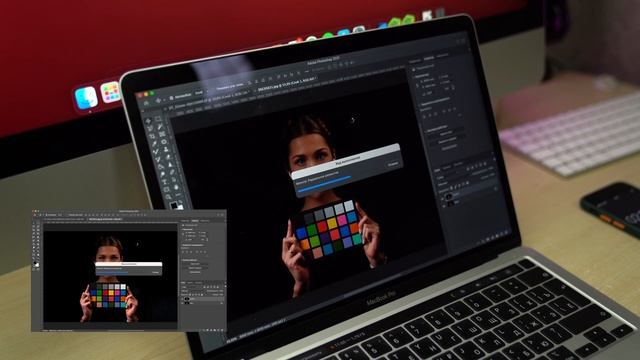Select active MAX9201 document tab on laptop
Screen dimensions: 640x360
click(286, 84)
